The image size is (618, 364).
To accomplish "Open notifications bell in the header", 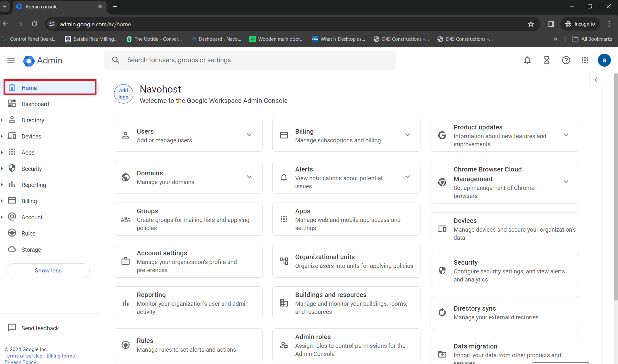I will click(527, 60).
